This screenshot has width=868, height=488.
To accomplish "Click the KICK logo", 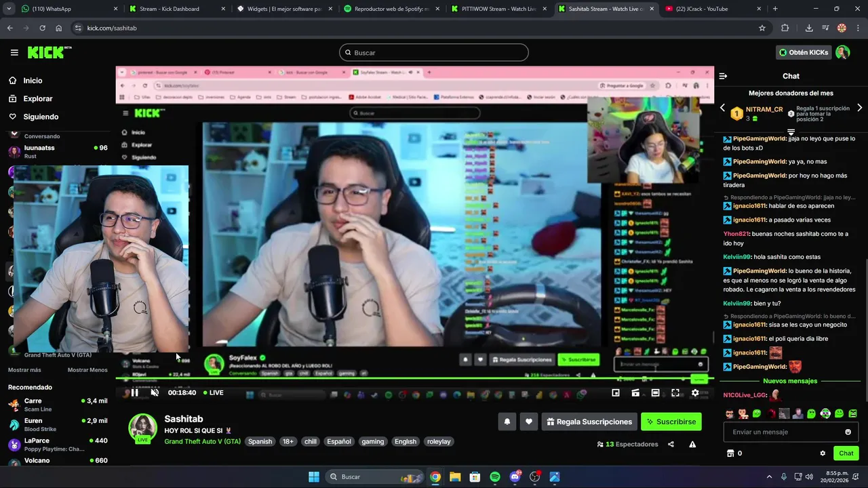I will click(x=50, y=52).
